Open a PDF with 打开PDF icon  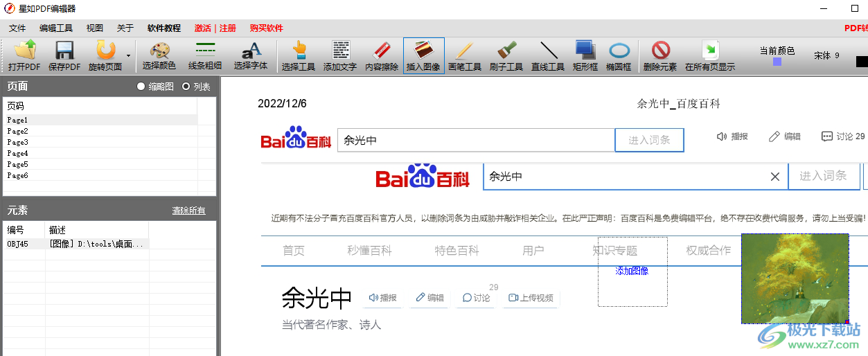[x=24, y=55]
